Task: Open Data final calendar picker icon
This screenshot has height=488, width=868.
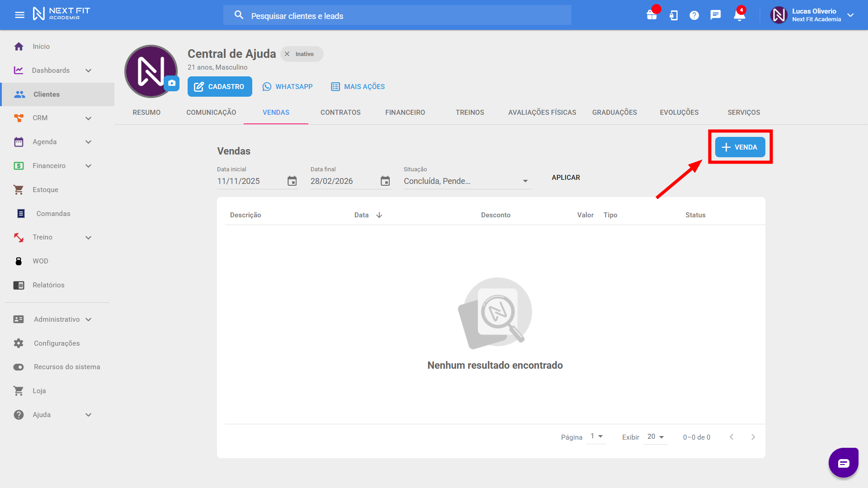Action: (385, 181)
